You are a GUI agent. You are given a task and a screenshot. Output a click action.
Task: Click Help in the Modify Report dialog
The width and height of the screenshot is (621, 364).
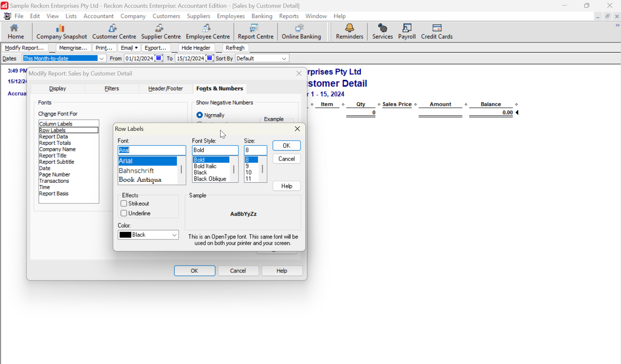[282, 271]
